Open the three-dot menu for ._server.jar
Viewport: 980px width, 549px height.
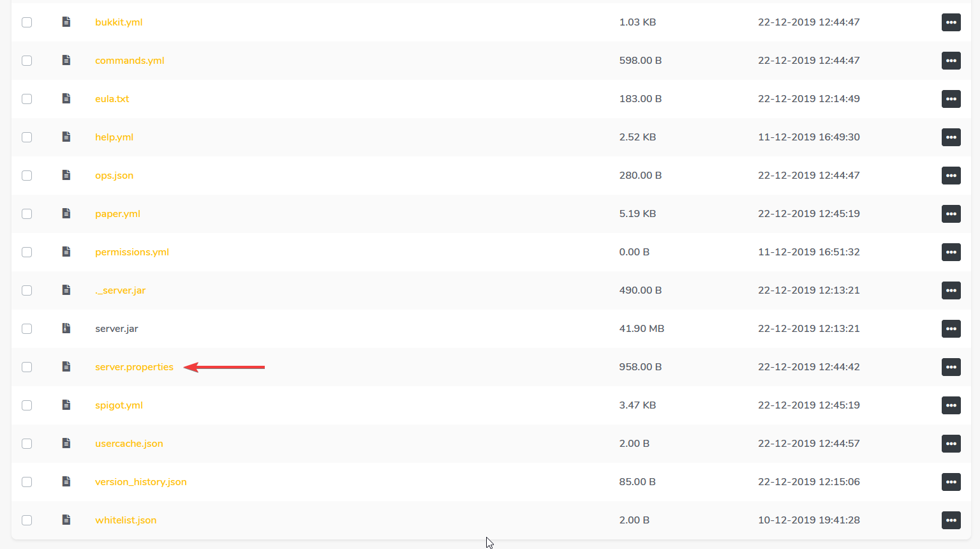point(951,290)
